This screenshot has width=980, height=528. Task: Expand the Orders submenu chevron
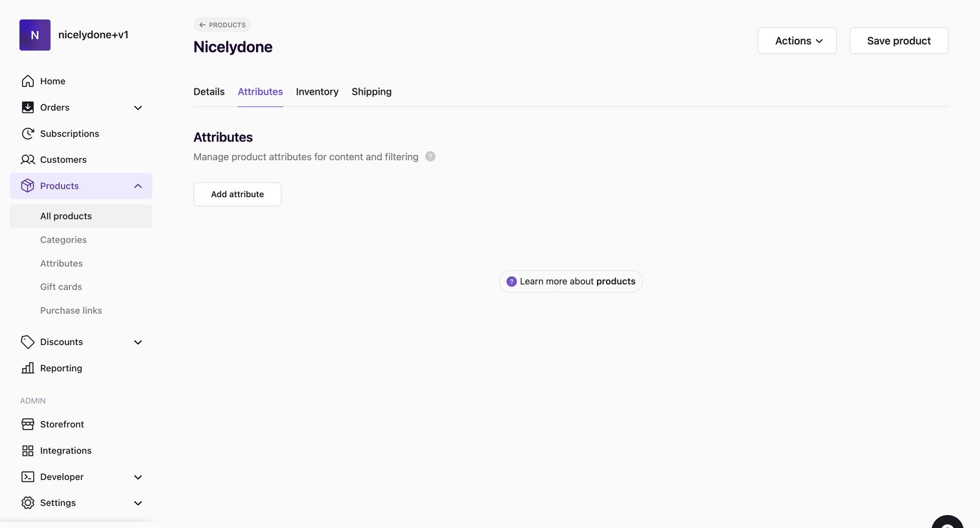pos(138,108)
